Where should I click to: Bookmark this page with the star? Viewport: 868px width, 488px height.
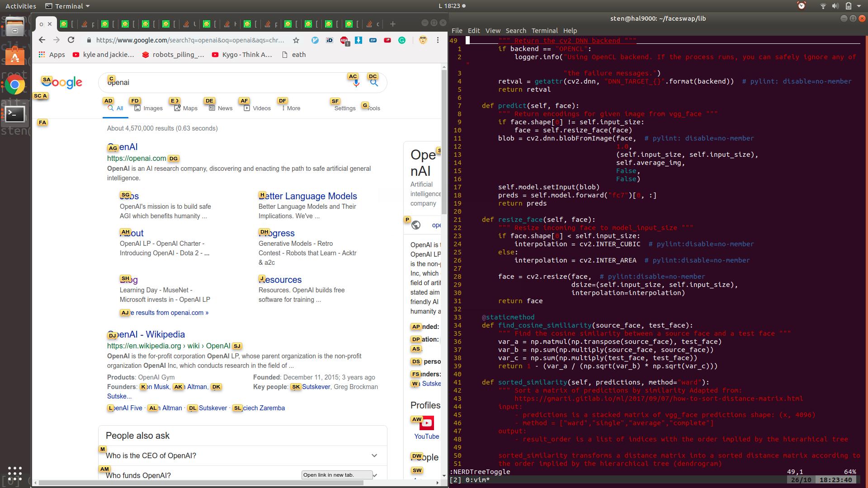[x=296, y=40]
